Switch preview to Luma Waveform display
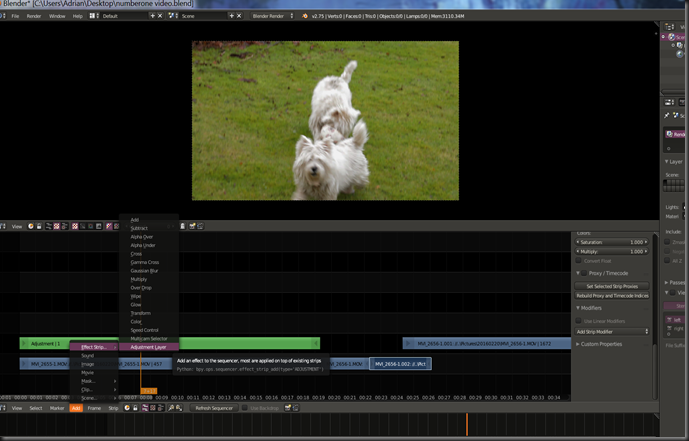Viewport: 689px width, 441px height. [x=83, y=226]
